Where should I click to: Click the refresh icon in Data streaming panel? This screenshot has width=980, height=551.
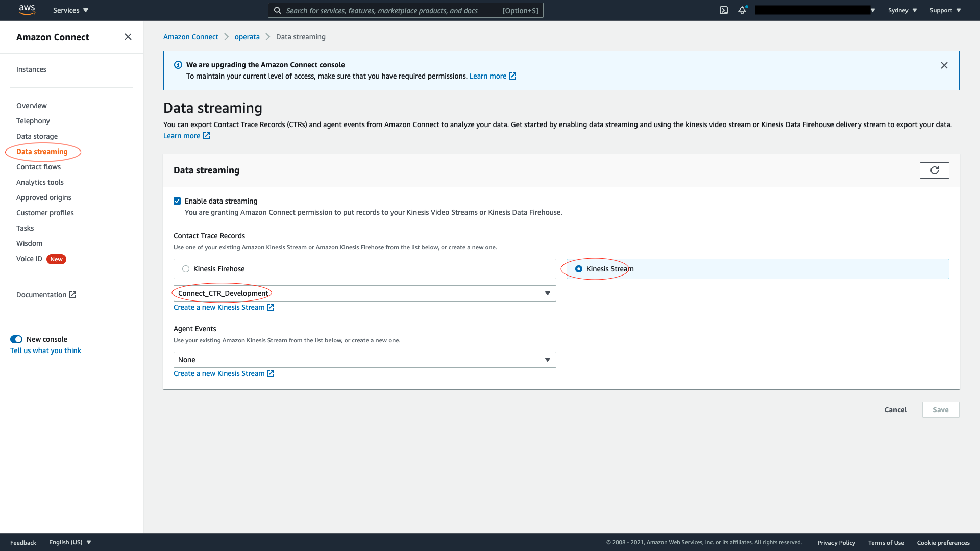(x=934, y=170)
